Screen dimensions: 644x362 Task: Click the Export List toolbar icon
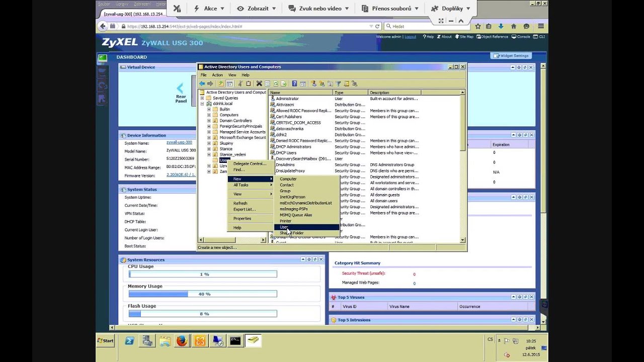pos(283,83)
